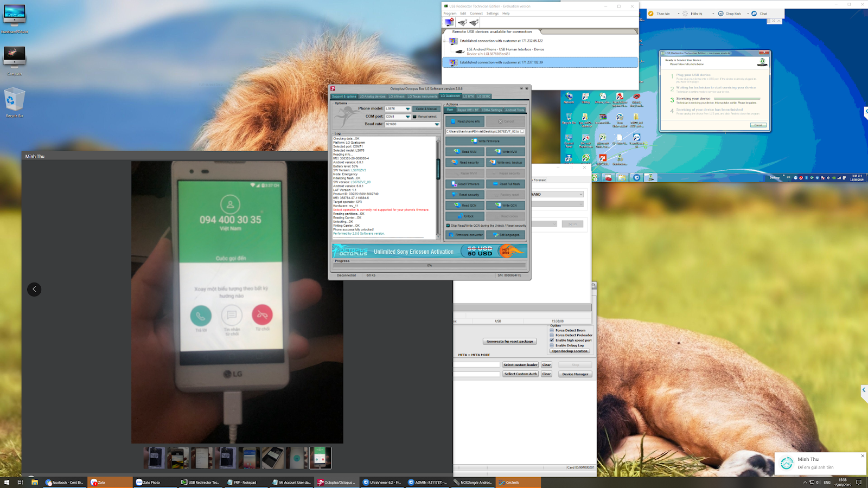
Task: Open Octoplus/Octopus taskbar item
Action: [336, 482]
